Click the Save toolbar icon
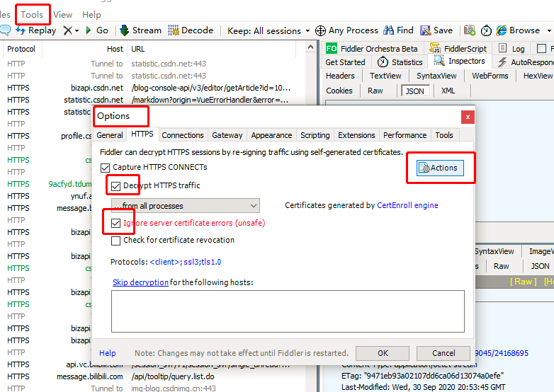 coord(425,30)
